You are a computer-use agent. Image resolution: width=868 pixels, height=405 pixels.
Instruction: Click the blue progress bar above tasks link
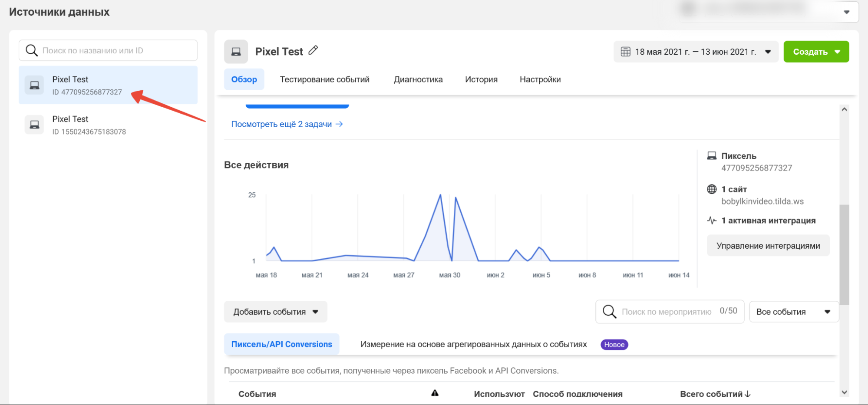[297, 106]
